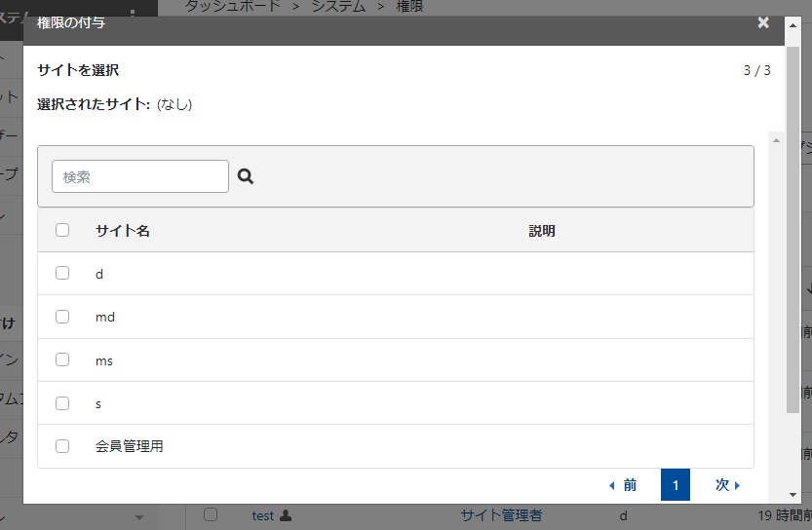This screenshot has width=812, height=530.
Task: Check the test row checkbox in background
Action: coord(211,514)
